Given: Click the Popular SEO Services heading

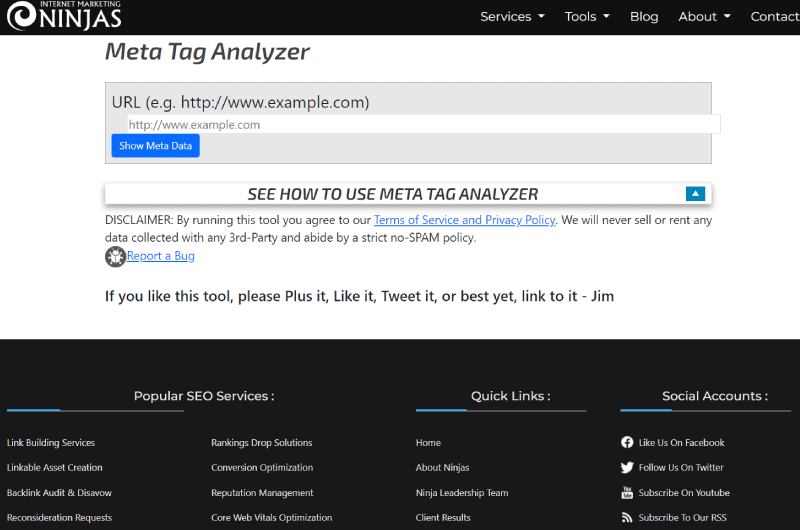Looking at the screenshot, I should tap(204, 396).
